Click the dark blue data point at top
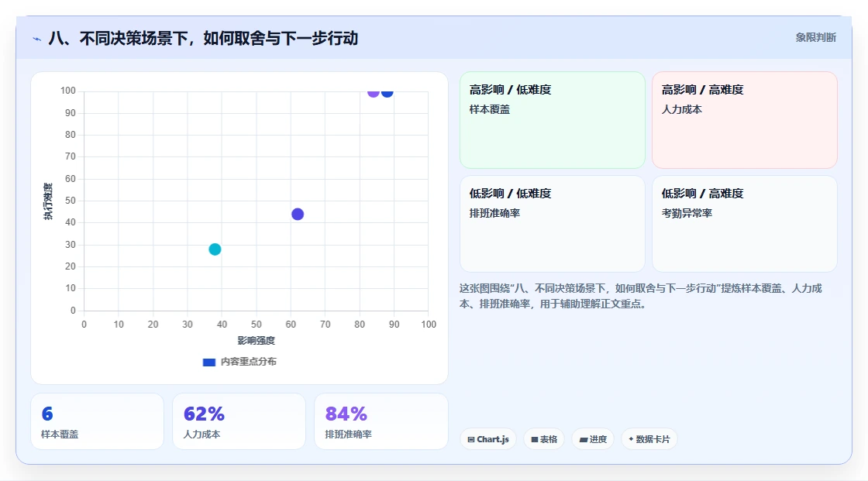 [x=387, y=92]
